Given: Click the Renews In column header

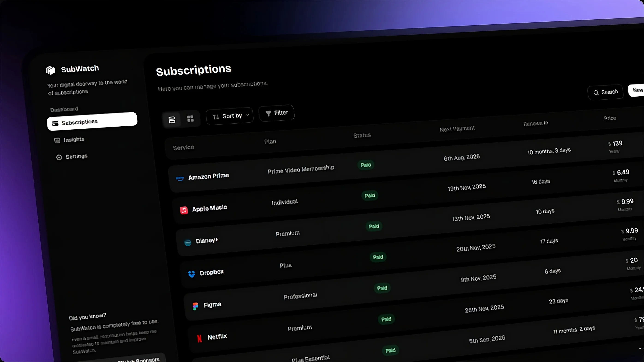Looking at the screenshot, I should [x=536, y=123].
